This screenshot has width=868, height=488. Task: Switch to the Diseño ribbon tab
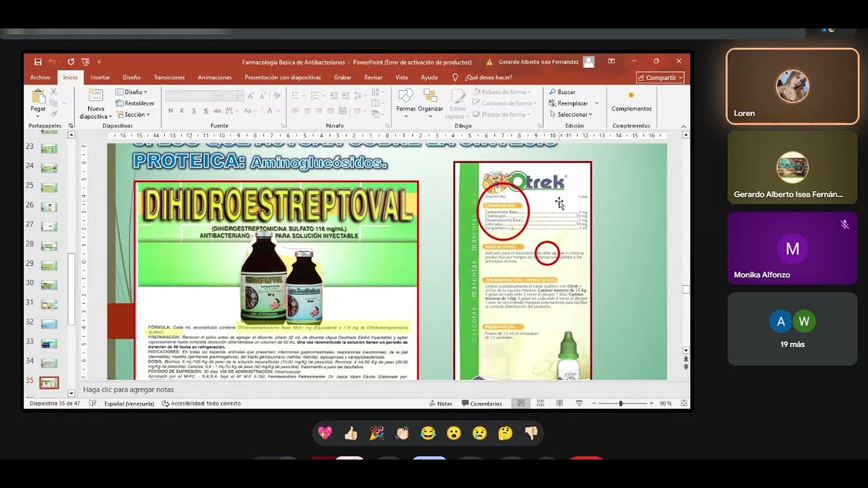coord(132,77)
